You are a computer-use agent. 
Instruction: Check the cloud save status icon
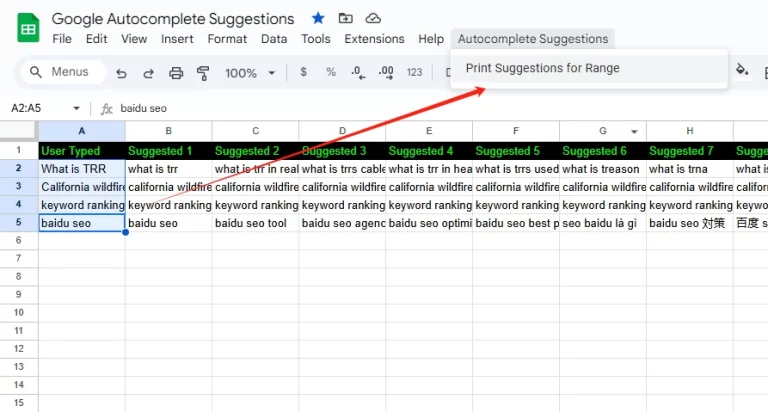(373, 19)
